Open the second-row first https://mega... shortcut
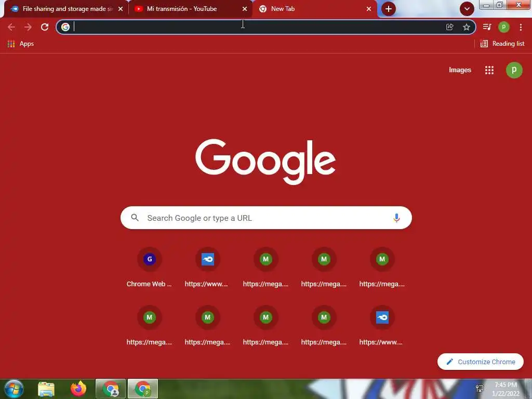 [149, 326]
